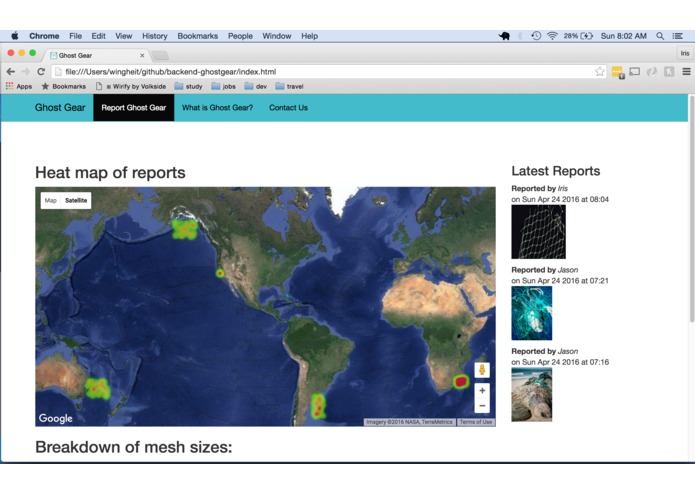Open the Apple menu
Viewport: 695px width, 494px height.
pyautogui.click(x=15, y=36)
